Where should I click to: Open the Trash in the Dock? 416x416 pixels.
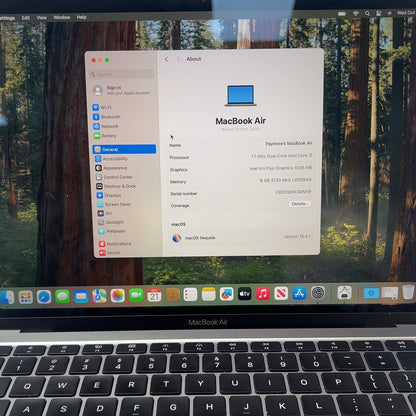point(408,292)
